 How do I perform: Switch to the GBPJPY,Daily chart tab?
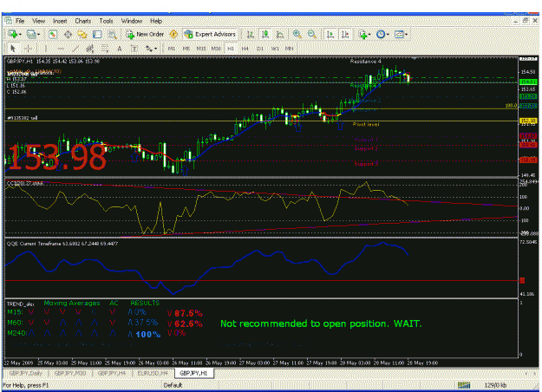pos(26,373)
